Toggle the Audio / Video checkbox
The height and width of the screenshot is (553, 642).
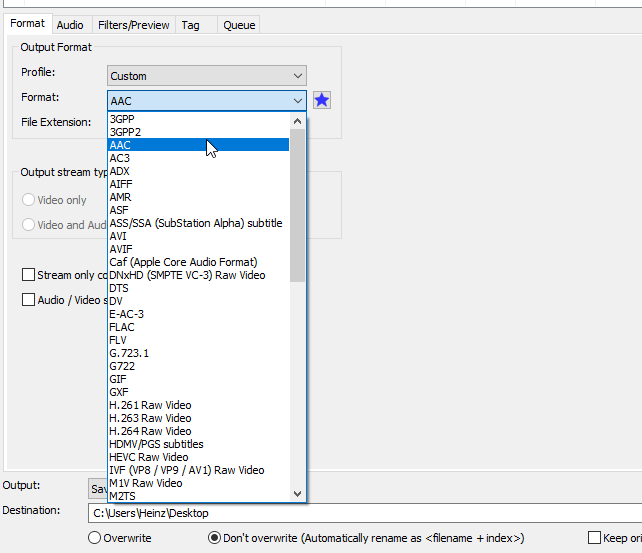[29, 299]
